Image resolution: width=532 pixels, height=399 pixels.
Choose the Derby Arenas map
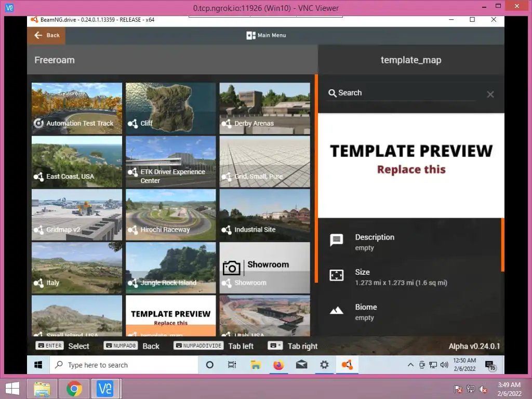click(x=264, y=108)
